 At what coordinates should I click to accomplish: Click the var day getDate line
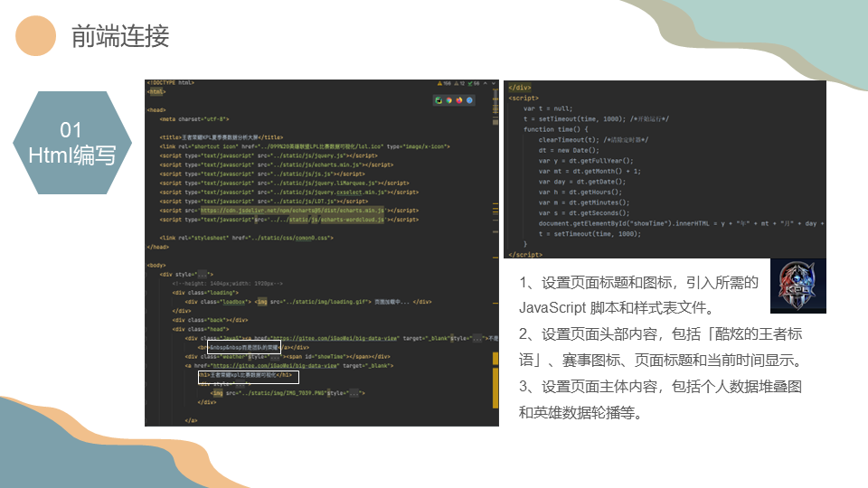[581, 182]
